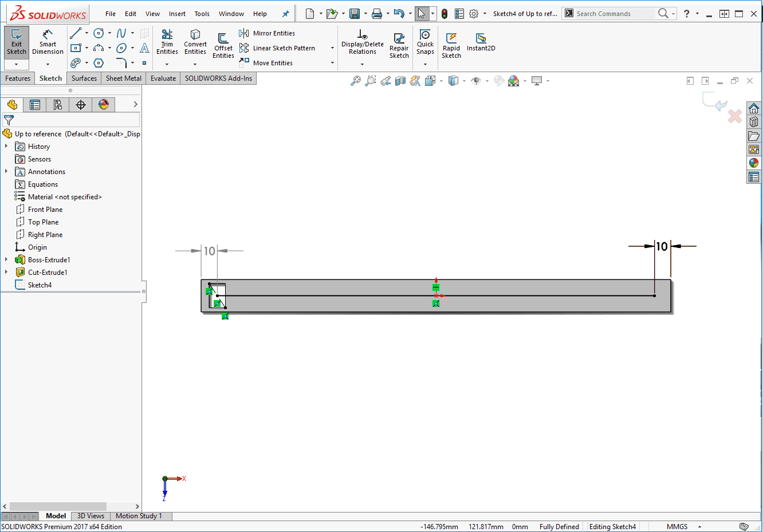Activate the Trim Entities tool
This screenshot has width=763, height=532.
click(x=167, y=42)
